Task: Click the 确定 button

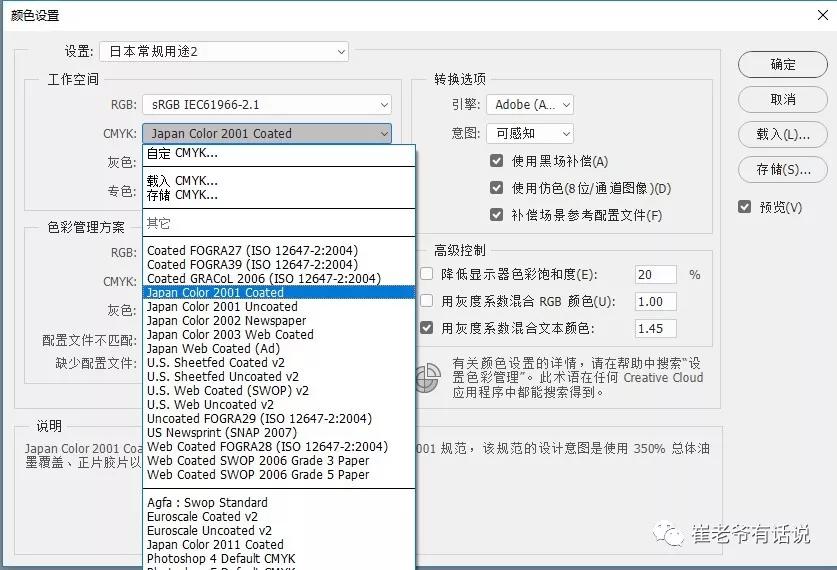Action: tap(783, 64)
